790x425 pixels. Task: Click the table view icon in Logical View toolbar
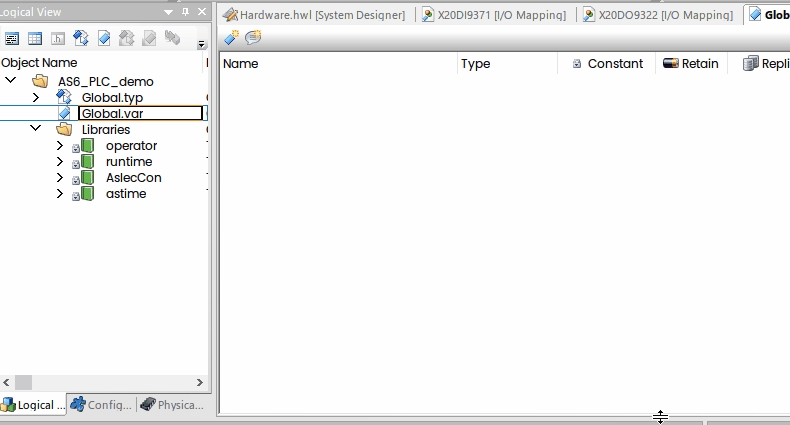pos(35,38)
